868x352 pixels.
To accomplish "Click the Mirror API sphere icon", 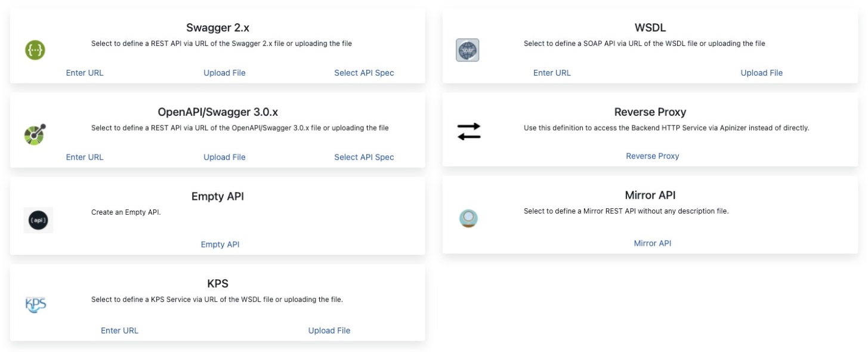I will point(468,218).
